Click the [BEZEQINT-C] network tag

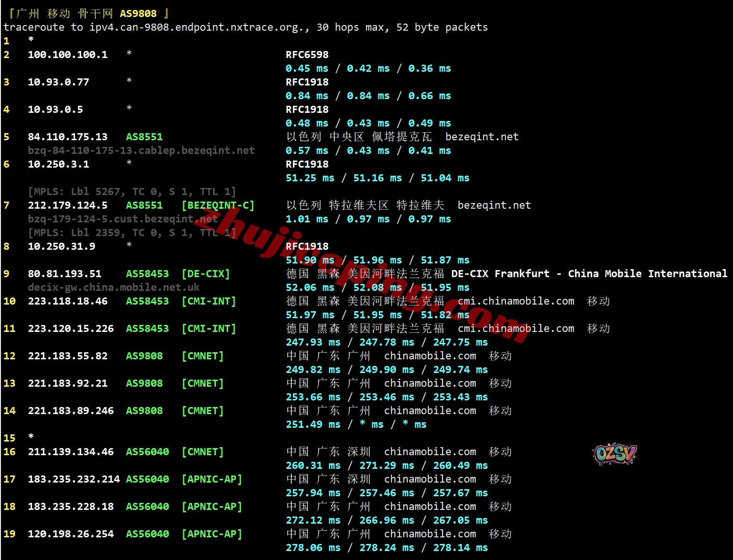click(218, 205)
